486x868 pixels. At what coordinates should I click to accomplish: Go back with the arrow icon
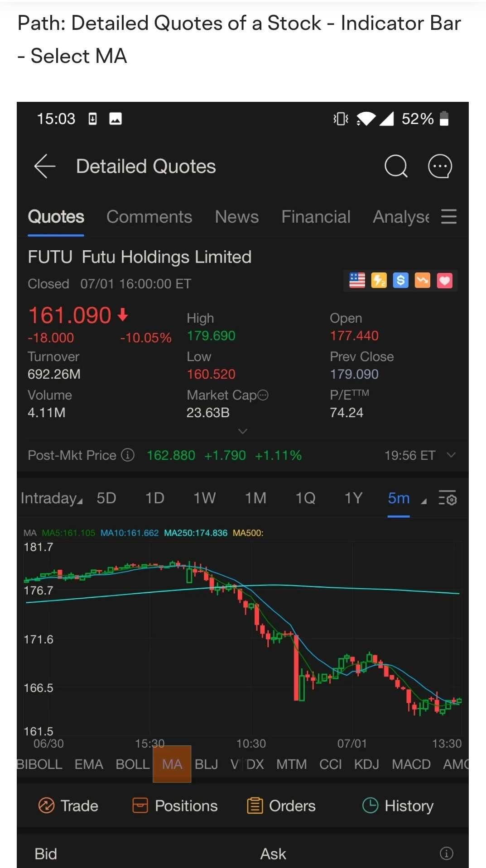click(x=45, y=166)
